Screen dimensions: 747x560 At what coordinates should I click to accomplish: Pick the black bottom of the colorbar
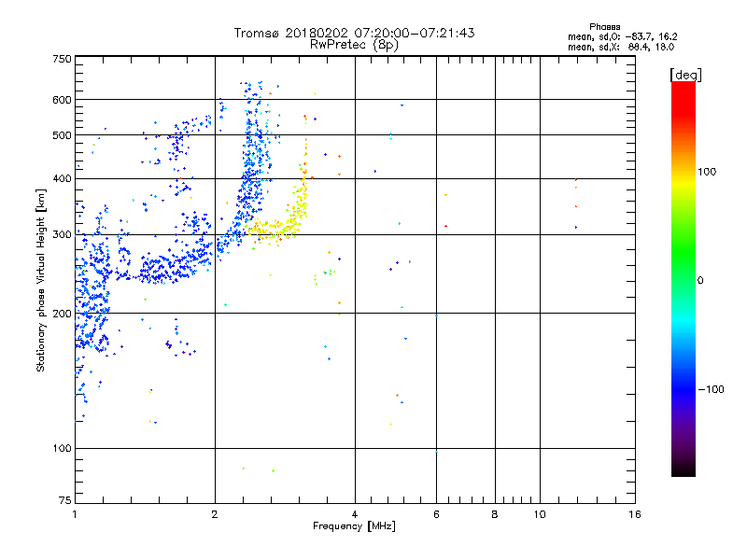pos(684,469)
